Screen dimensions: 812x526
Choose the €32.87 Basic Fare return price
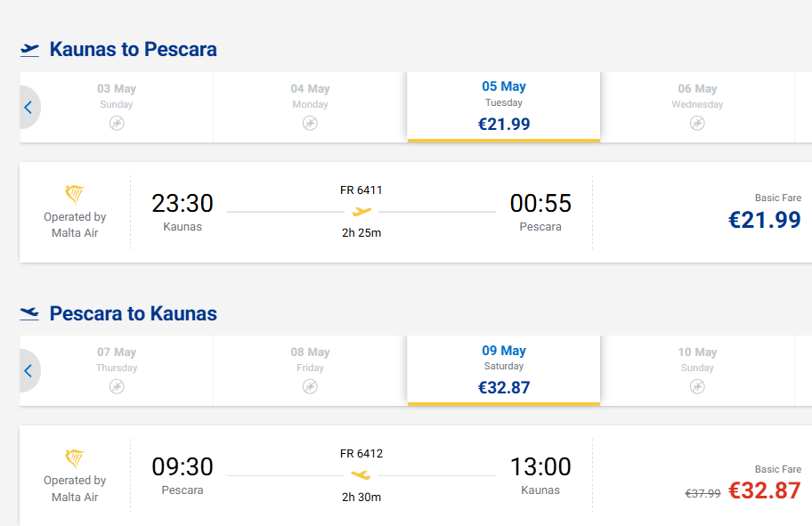765,490
